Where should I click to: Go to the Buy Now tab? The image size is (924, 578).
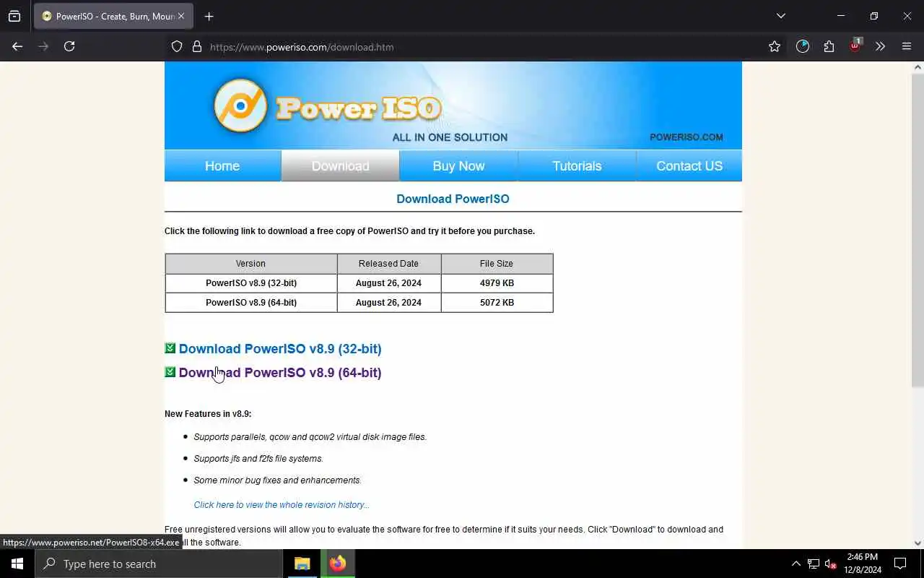tap(458, 165)
